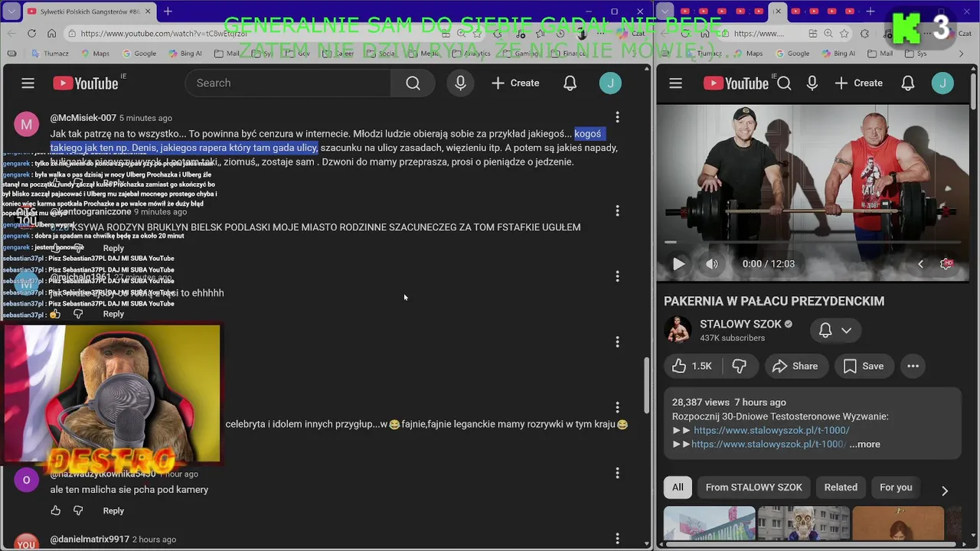This screenshot has width=980, height=551.
Task: Open @McMisiek-007 commenter profile
Action: pos(83,118)
